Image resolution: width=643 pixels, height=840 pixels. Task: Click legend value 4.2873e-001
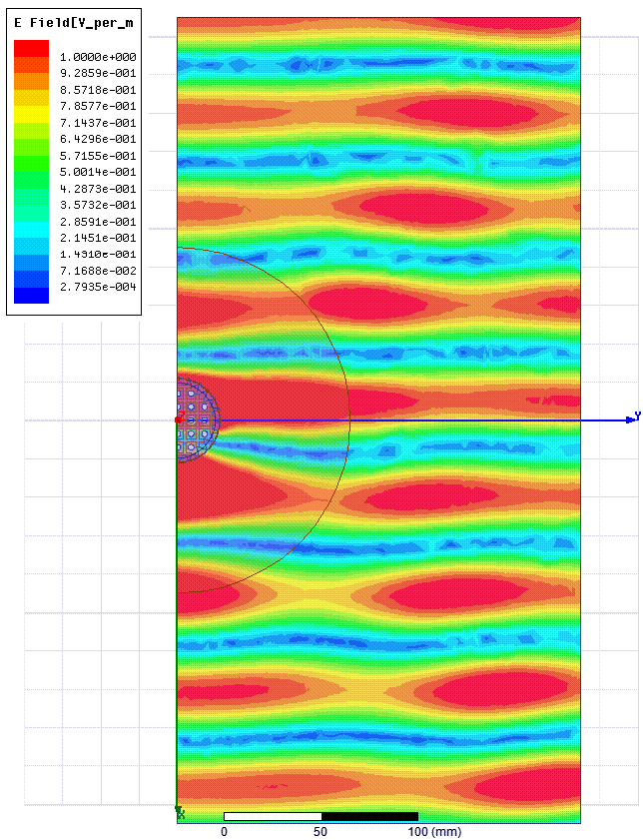click(98, 189)
